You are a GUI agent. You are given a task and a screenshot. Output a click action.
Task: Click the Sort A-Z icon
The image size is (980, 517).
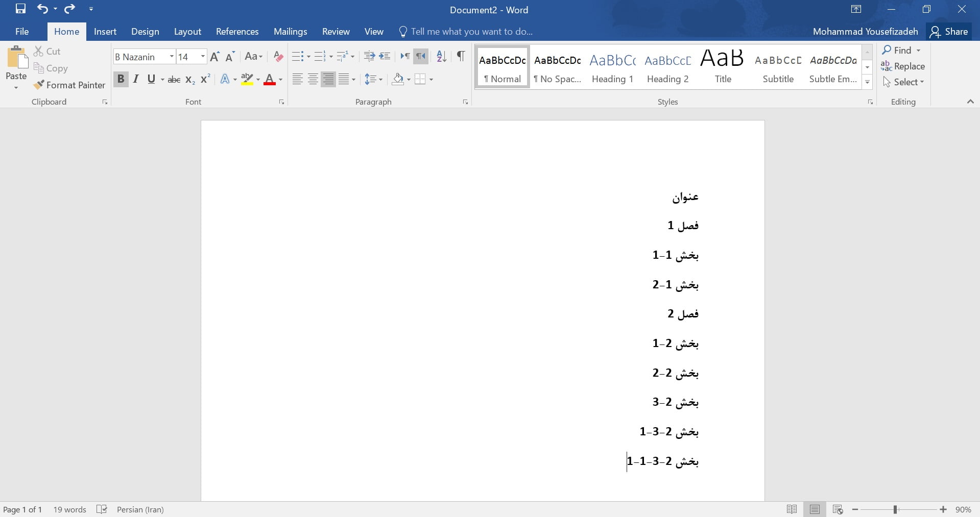[442, 57]
